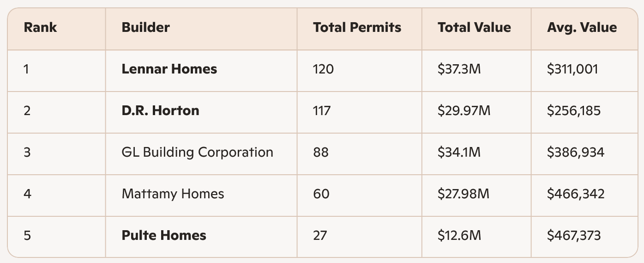
Task: Select the $29.97M total value cell
Action: tap(463, 111)
